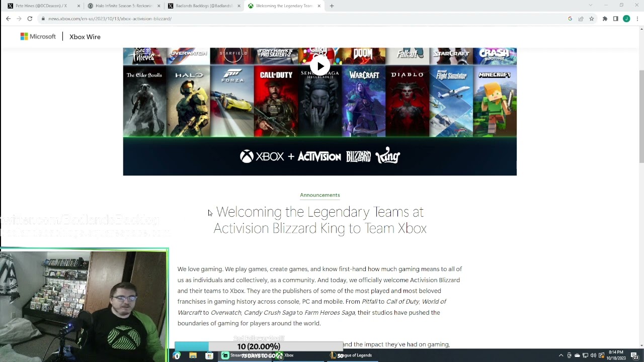This screenshot has height=362, width=644.
Task: Click the Blizzard logo in banner
Action: click(358, 156)
